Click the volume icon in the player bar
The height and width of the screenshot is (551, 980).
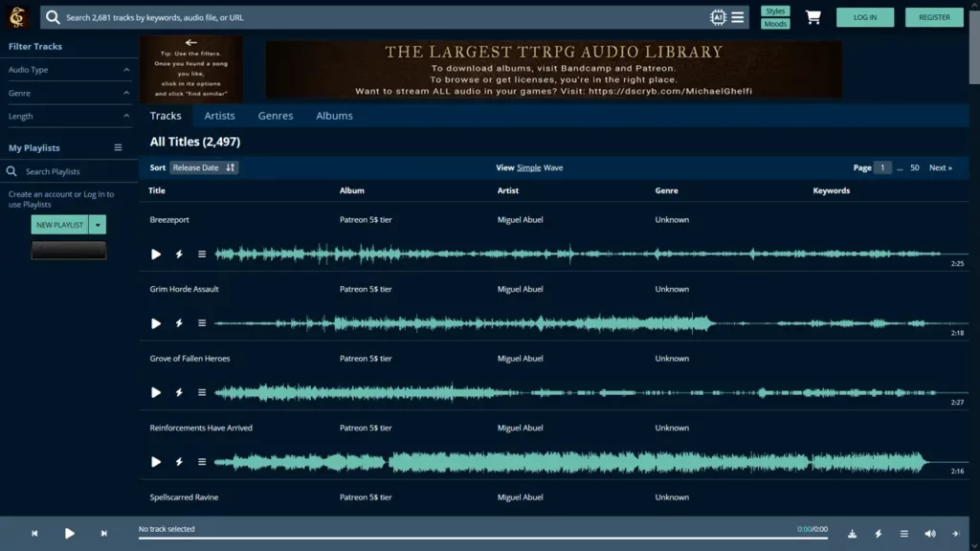928,533
